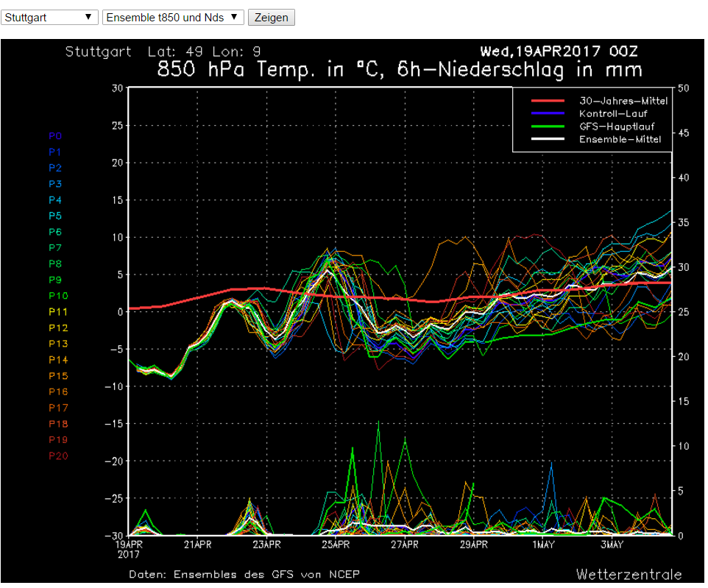This screenshot has width=708, height=588.
Task: Click the Wed,19APR2017 00Z run timestamp
Action: [559, 52]
